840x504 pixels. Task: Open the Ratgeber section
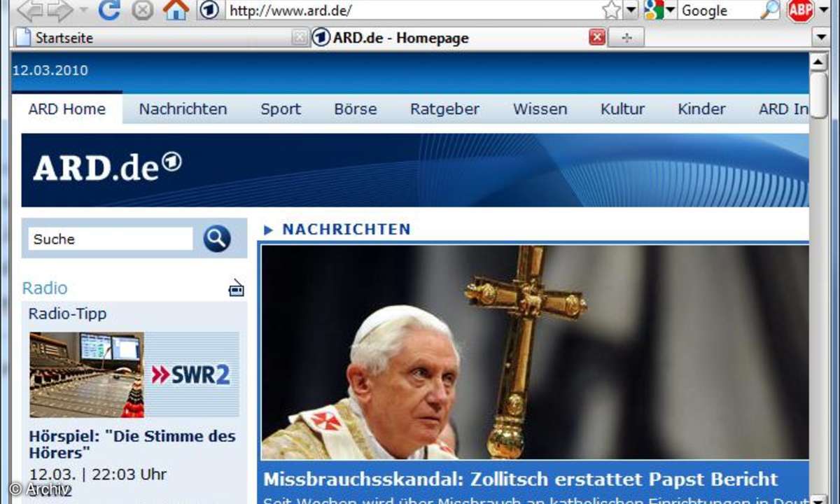click(445, 109)
